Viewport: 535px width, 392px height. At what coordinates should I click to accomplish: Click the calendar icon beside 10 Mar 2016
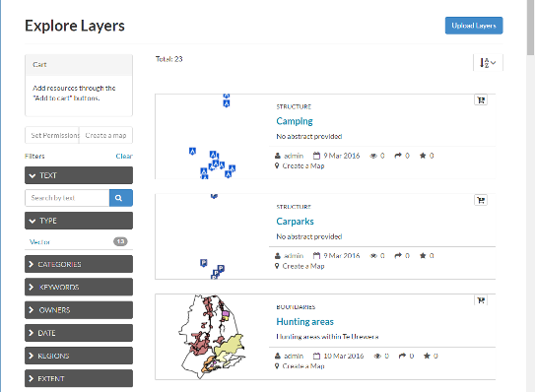316,356
